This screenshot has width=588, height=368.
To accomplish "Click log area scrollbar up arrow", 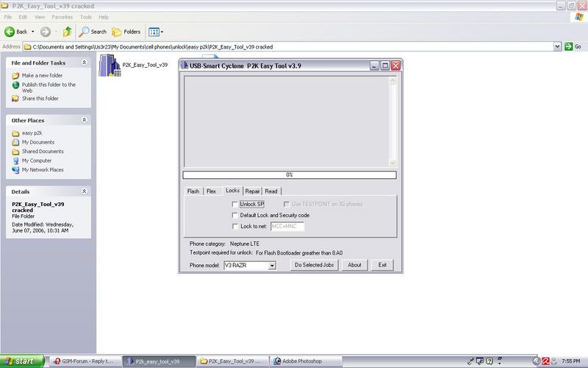I will 392,80.
